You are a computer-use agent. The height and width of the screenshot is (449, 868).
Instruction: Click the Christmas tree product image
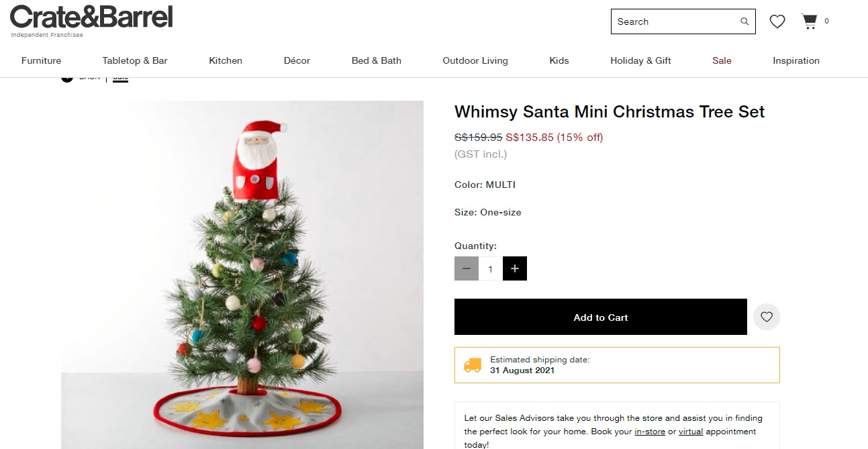click(242, 275)
